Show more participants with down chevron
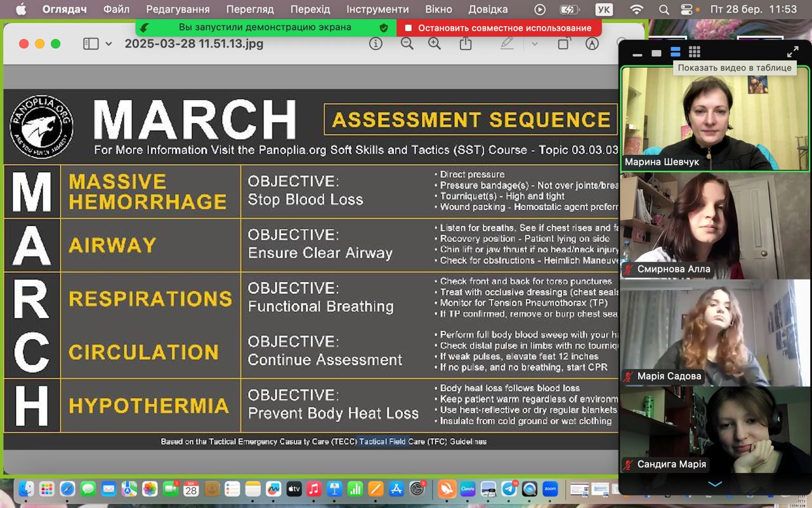This screenshot has height=508, width=812. click(715, 484)
